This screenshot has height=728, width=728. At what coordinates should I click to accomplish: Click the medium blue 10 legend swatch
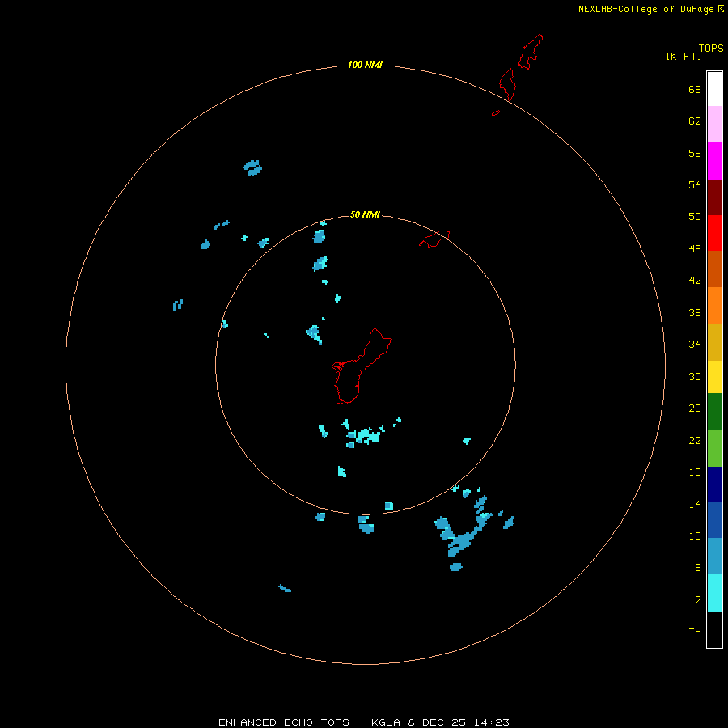714,520
